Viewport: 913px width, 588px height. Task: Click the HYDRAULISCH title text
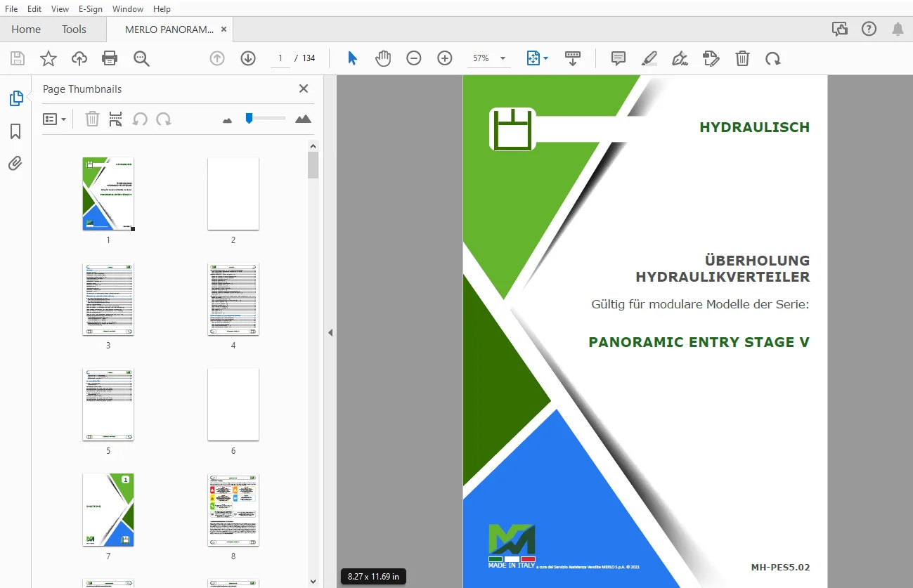[x=755, y=127]
